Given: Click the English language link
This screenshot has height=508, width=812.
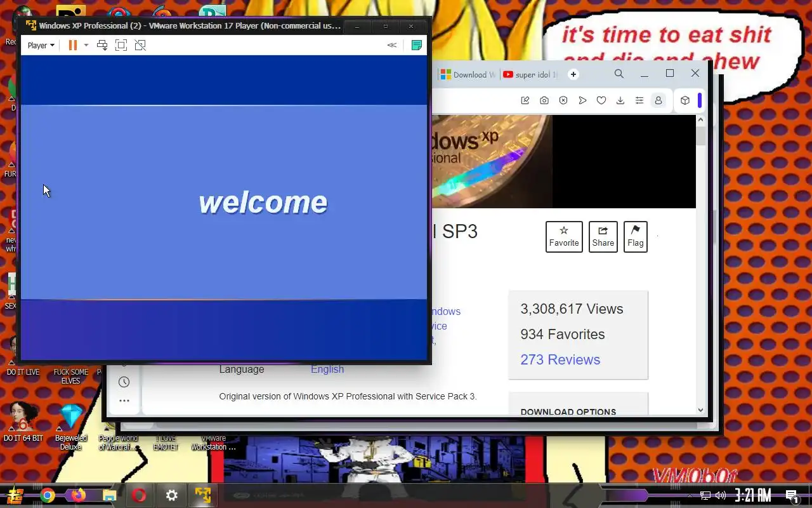Looking at the screenshot, I should (327, 369).
